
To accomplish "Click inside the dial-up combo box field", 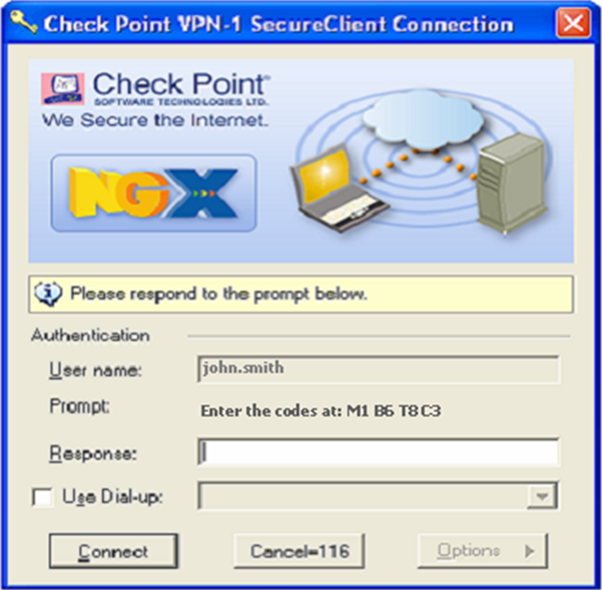I will pyautogui.click(x=363, y=496).
